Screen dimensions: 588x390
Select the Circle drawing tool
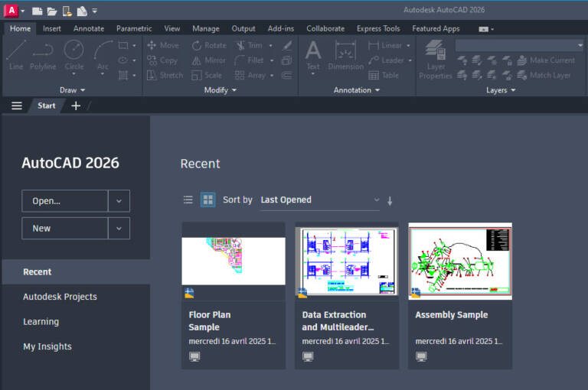coord(74,51)
